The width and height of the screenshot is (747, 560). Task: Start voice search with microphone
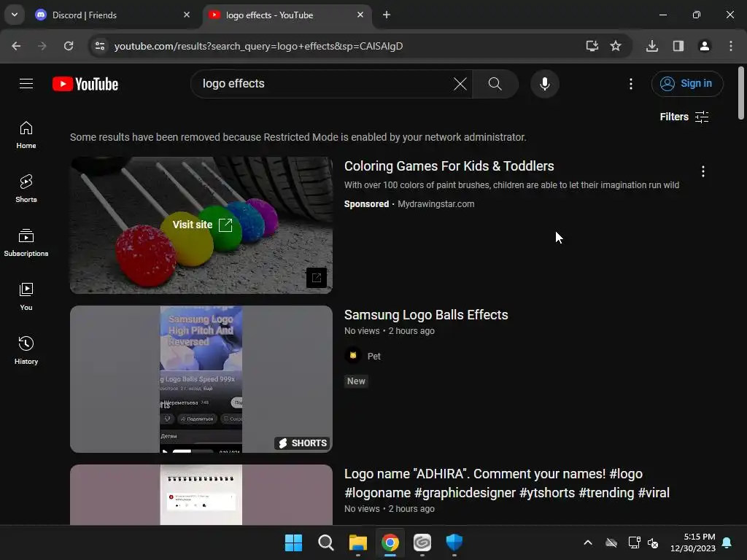[544, 84]
